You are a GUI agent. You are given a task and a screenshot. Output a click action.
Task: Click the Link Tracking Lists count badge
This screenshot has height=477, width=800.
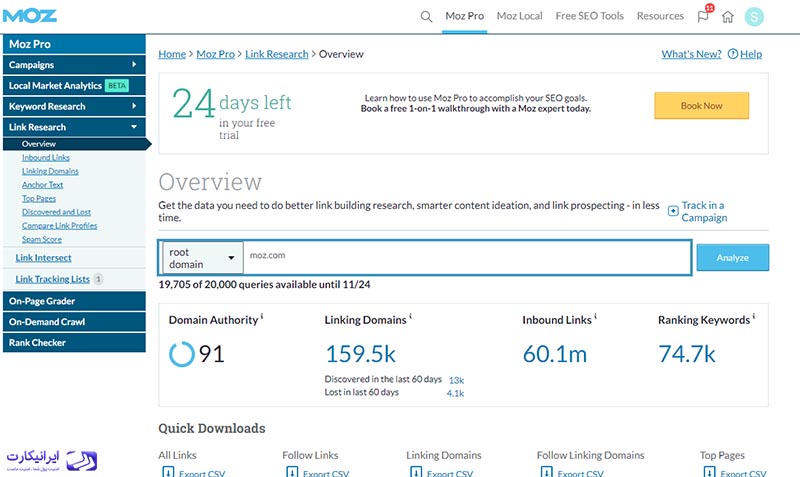click(98, 279)
